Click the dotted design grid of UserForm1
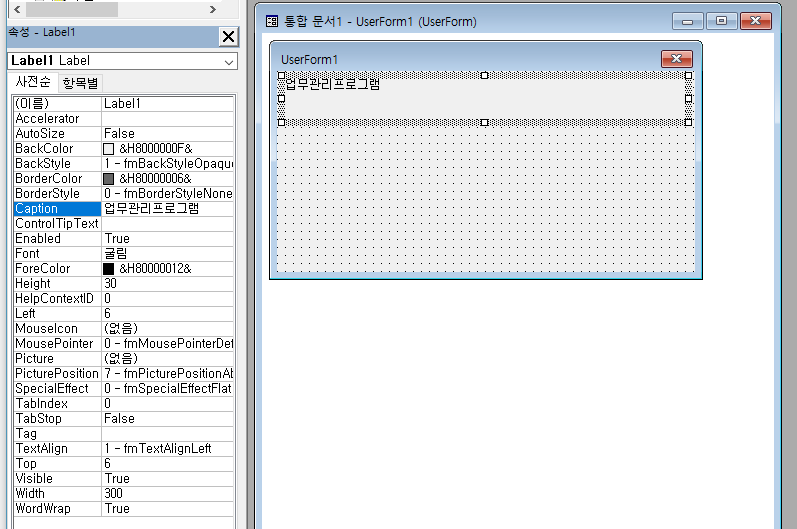Viewport: 797px width, 529px height. (x=485, y=198)
